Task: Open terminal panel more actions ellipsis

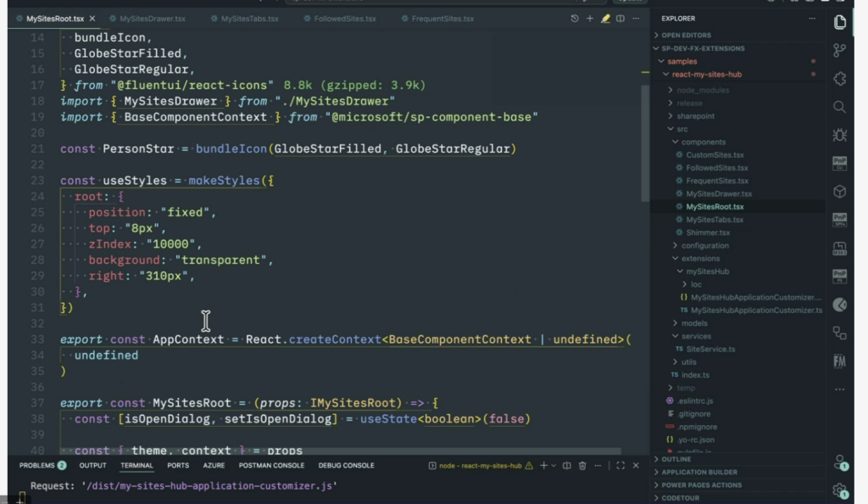Action: tap(598, 466)
